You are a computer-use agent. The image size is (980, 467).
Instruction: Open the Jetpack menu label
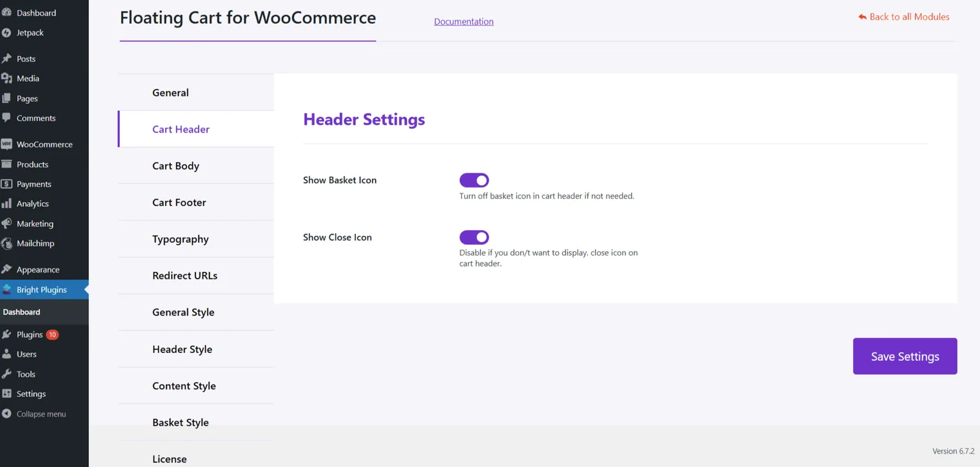click(x=30, y=32)
